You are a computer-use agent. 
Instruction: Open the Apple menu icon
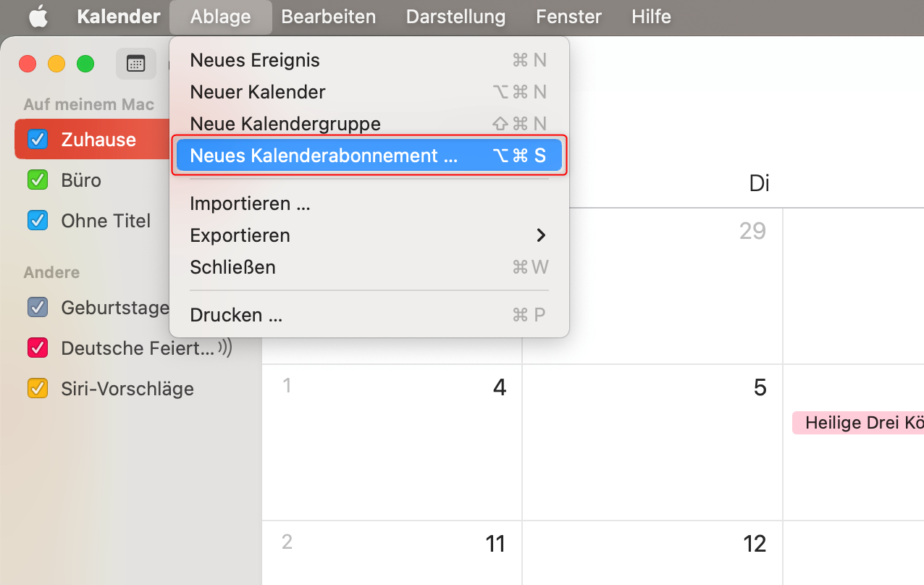[x=38, y=17]
